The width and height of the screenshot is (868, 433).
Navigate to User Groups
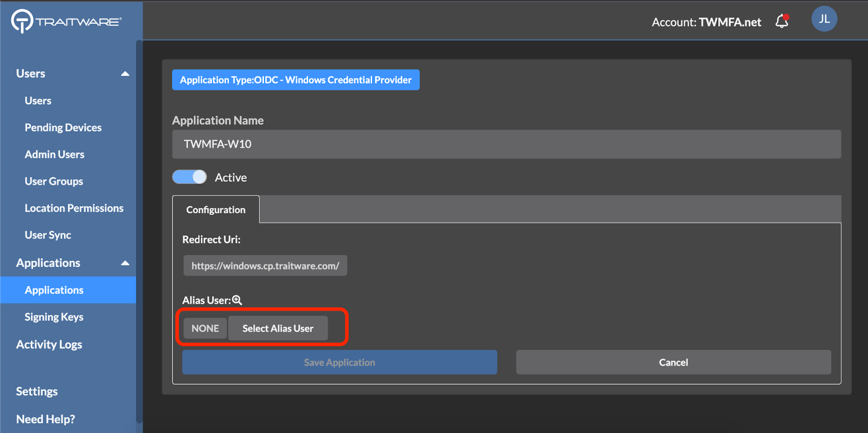[x=54, y=181]
